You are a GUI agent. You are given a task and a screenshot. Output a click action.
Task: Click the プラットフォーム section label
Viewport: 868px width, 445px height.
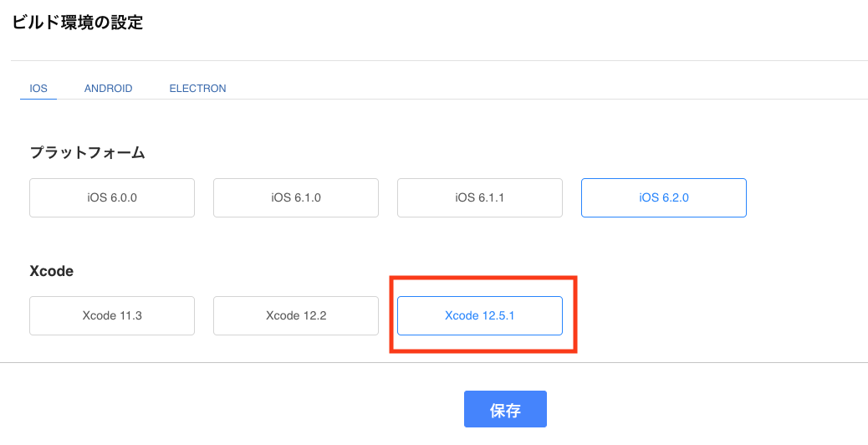(88, 153)
